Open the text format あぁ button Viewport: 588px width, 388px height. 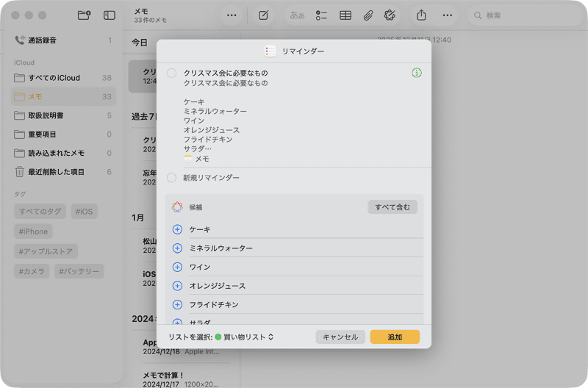point(297,15)
